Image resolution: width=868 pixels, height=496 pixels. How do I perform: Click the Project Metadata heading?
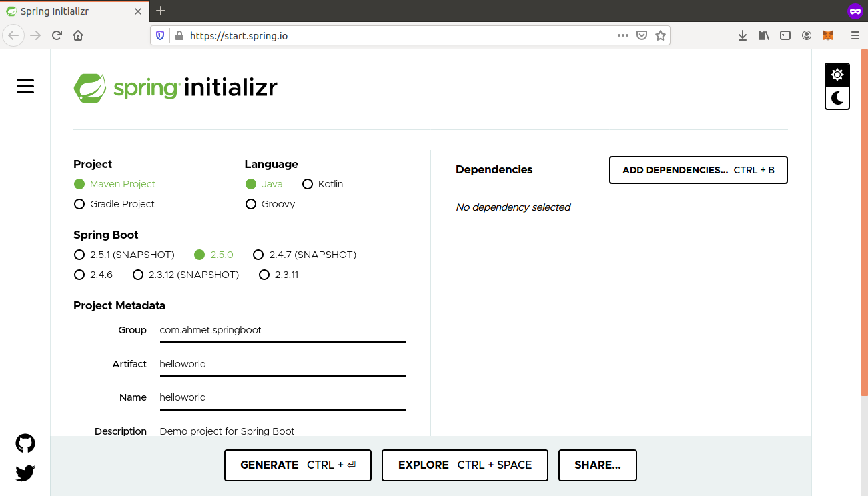pyautogui.click(x=119, y=305)
